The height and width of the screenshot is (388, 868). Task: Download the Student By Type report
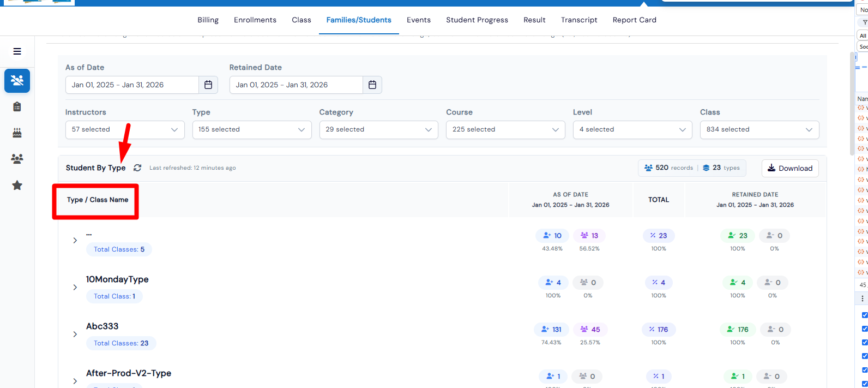[x=790, y=168]
